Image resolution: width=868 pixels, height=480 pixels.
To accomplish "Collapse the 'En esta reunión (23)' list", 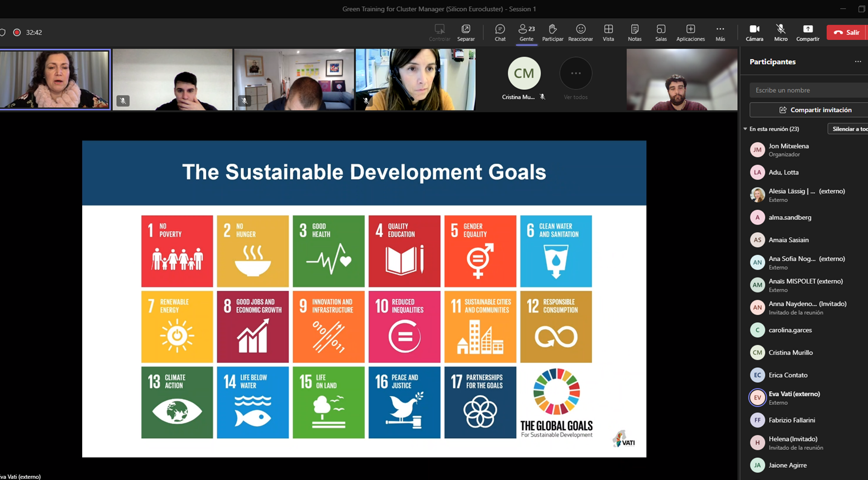I will [745, 129].
